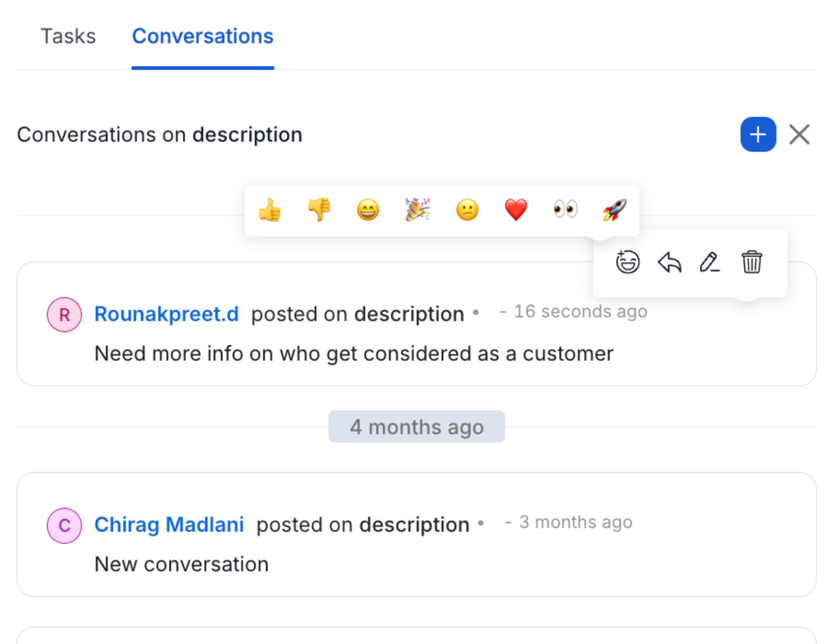839x644 pixels.
Task: React with the red heart emoji
Action: click(515, 209)
